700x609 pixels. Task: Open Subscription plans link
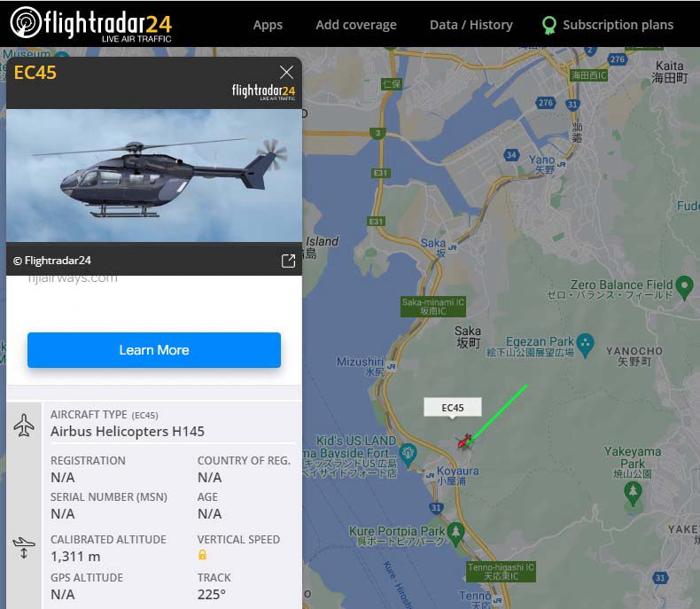(618, 25)
